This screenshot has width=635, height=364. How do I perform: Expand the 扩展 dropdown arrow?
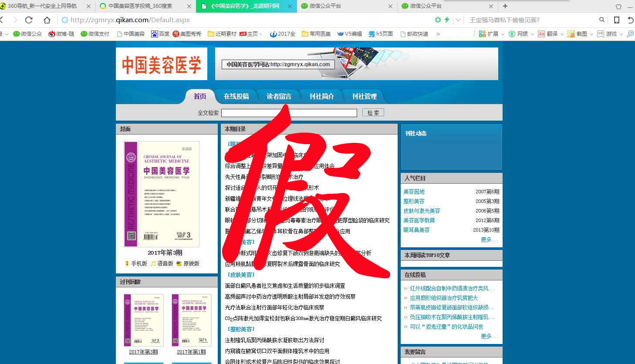click(x=503, y=34)
